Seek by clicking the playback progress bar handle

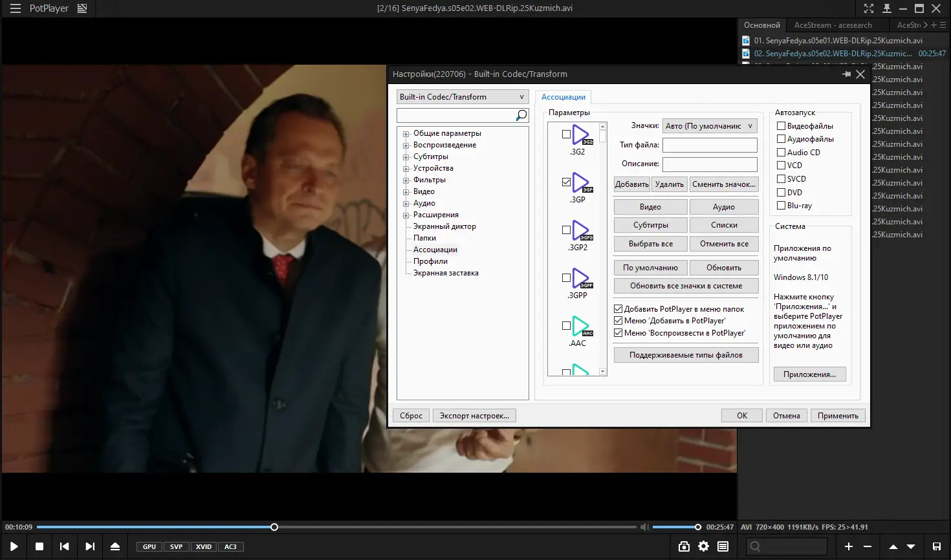point(274,527)
